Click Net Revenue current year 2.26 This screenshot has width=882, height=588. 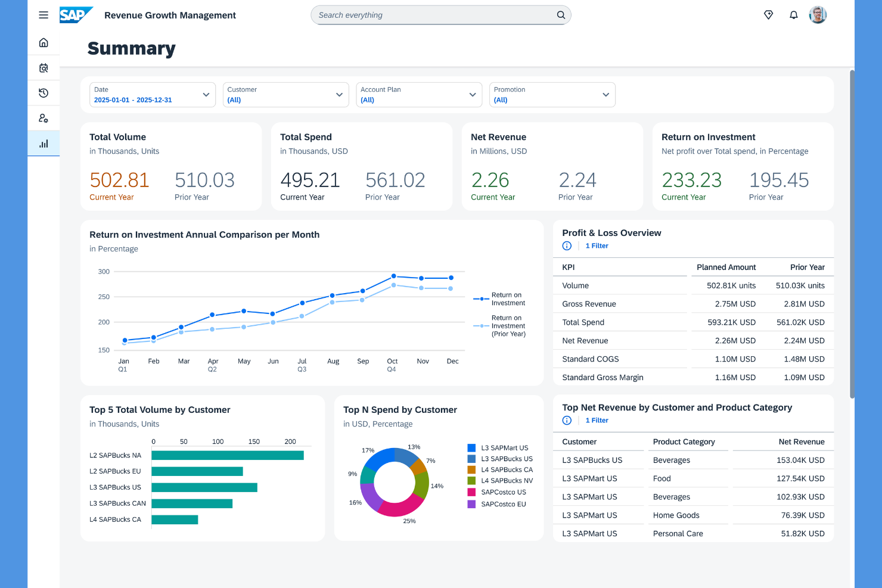click(490, 180)
